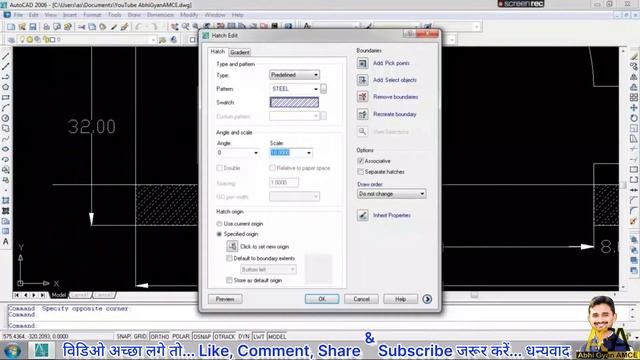Image resolution: width=640 pixels, height=360 pixels.
Task: Click the Copy icon in Standard toolbar
Action: coord(92,27)
